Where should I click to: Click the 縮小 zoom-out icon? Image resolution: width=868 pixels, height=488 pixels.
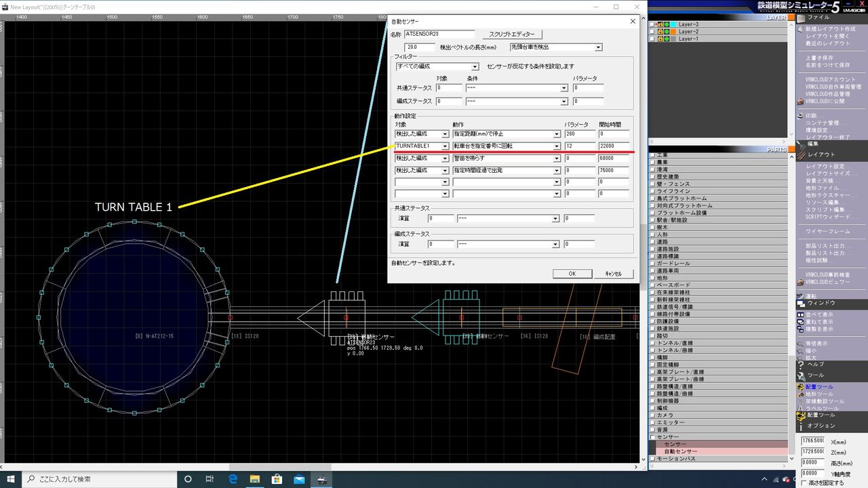pyautogui.click(x=801, y=350)
